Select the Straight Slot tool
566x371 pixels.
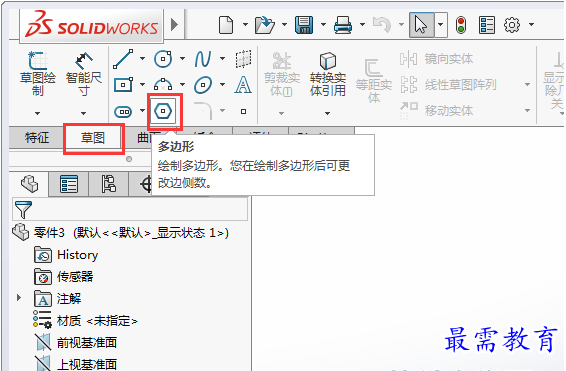tap(123, 112)
